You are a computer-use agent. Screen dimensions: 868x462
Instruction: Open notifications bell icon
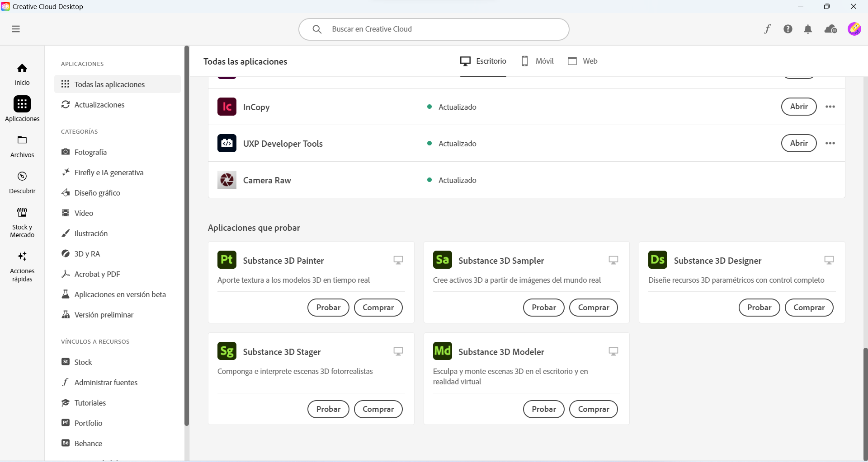tap(808, 29)
